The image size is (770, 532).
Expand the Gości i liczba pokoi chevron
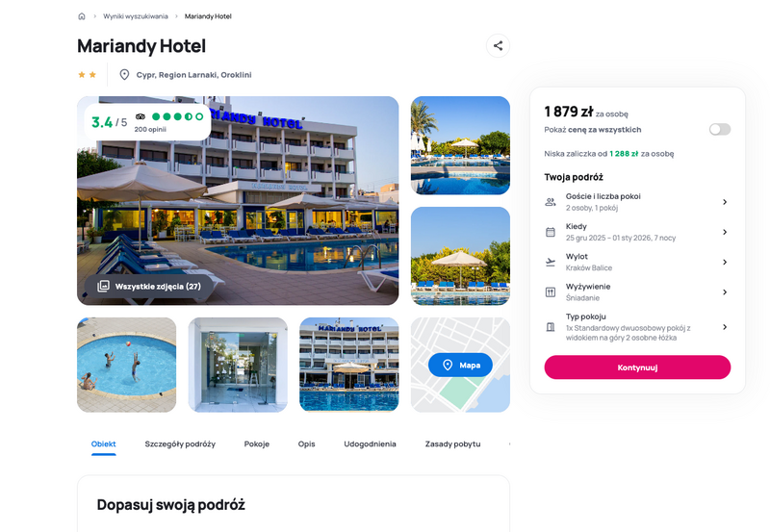pyautogui.click(x=725, y=202)
